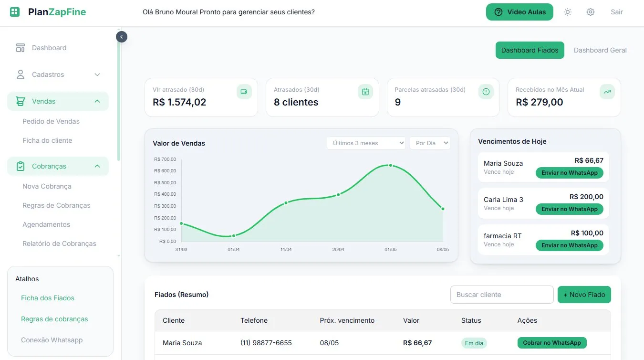Click the Em dia status badge
The height and width of the screenshot is (360, 644).
(474, 343)
